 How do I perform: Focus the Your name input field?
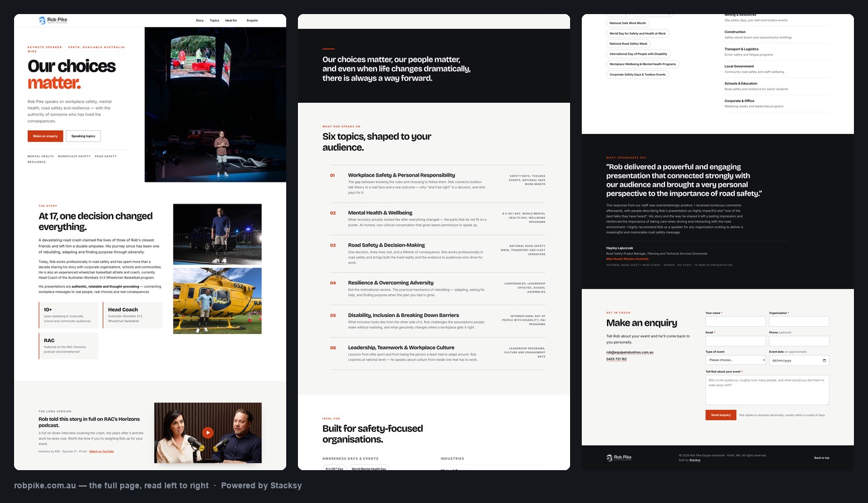pyautogui.click(x=735, y=322)
